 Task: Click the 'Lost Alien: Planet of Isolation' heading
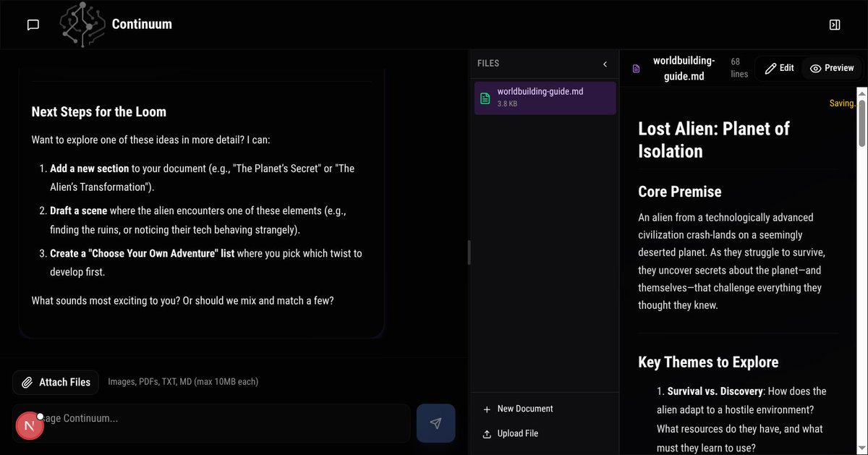[714, 140]
